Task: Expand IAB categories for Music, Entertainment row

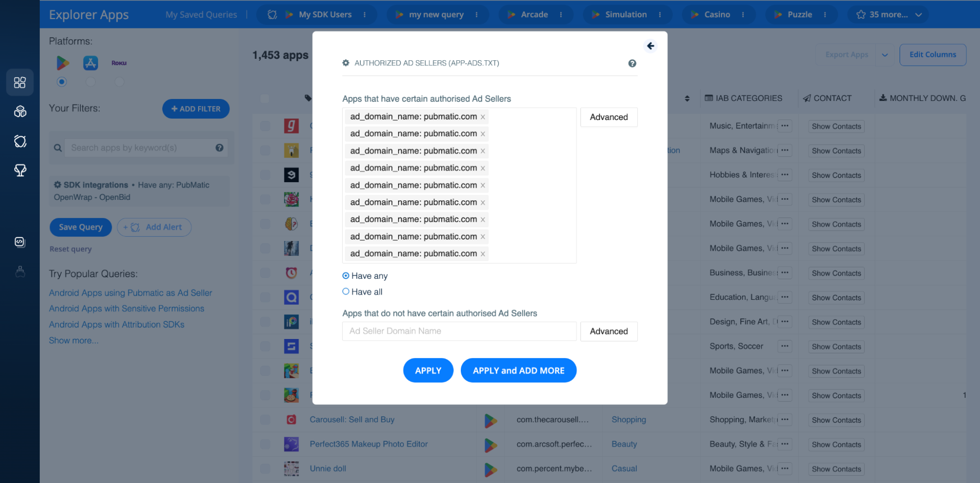Action: tap(785, 126)
